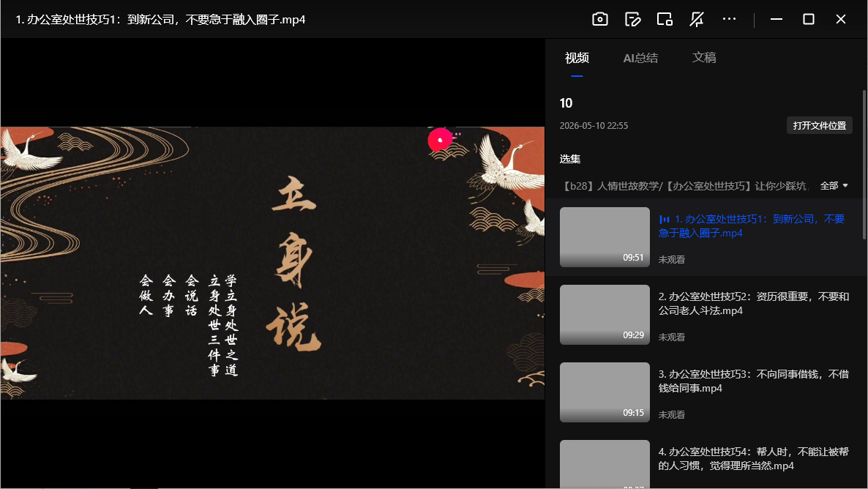Click the 选集 heading
The height and width of the screenshot is (489, 868).
(x=569, y=160)
